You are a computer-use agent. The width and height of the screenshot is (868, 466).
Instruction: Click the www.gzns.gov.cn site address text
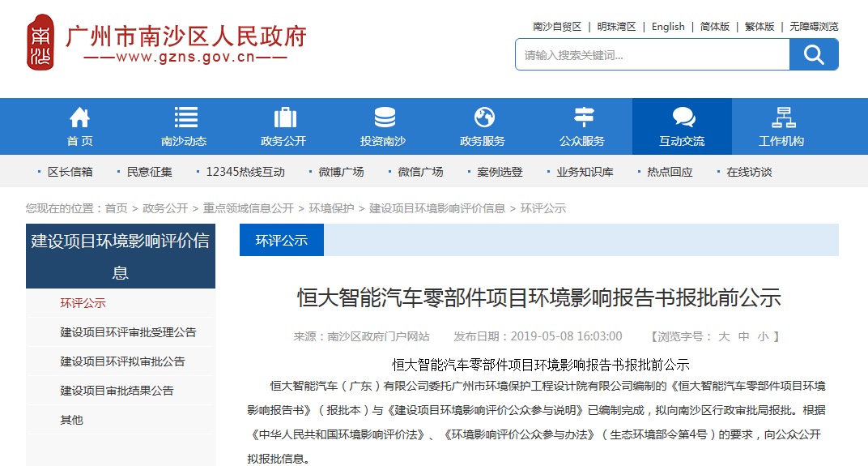(185, 58)
